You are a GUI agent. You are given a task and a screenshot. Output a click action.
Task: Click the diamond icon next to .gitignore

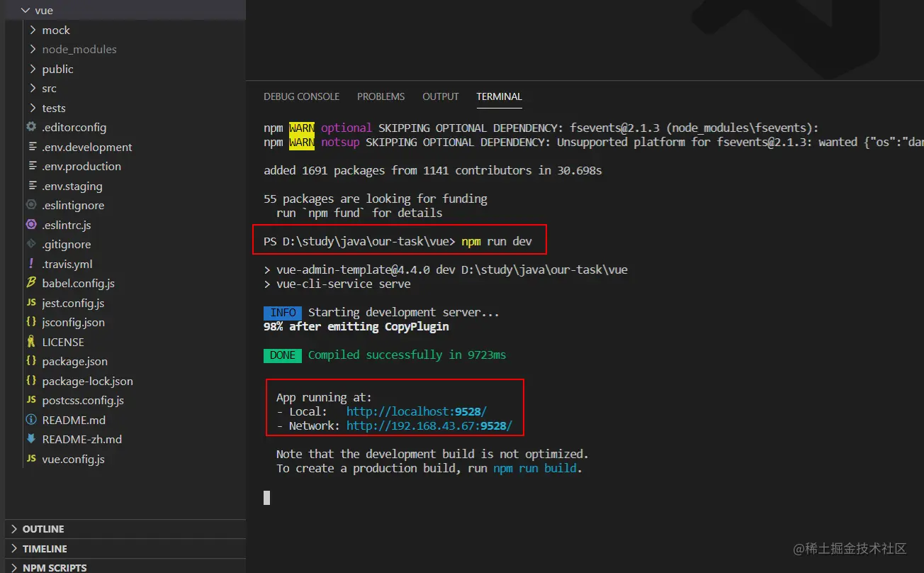tap(30, 244)
